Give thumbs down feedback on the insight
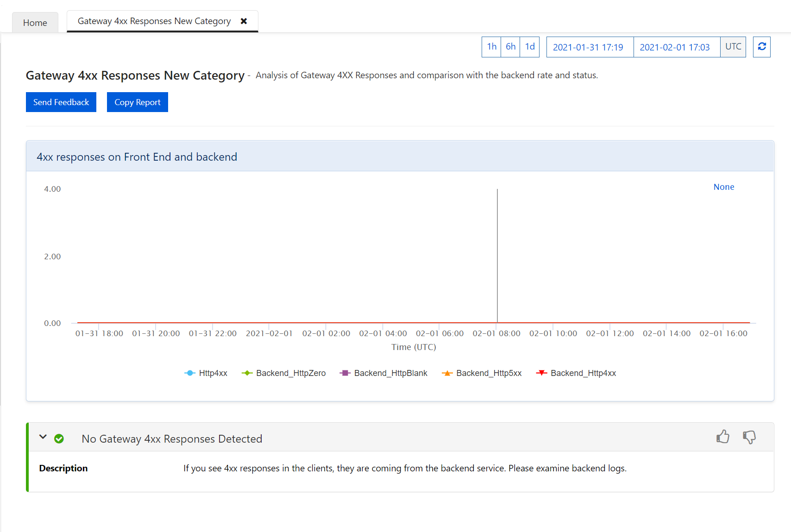Image resolution: width=791 pixels, height=532 pixels. coord(749,437)
